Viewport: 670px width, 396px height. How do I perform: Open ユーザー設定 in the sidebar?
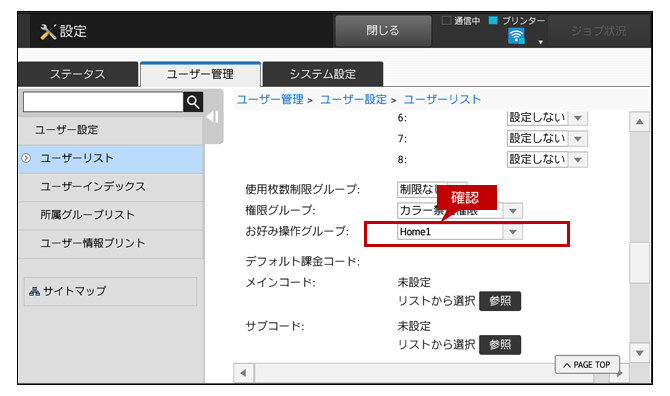point(110,130)
